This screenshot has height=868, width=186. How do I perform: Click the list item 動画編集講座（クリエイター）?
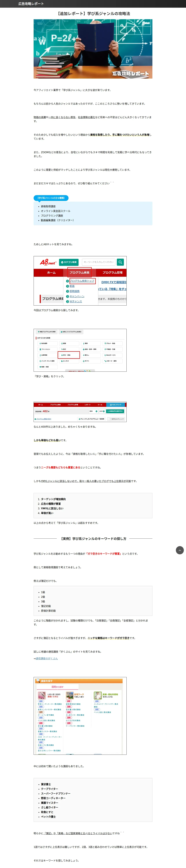tap(57, 220)
